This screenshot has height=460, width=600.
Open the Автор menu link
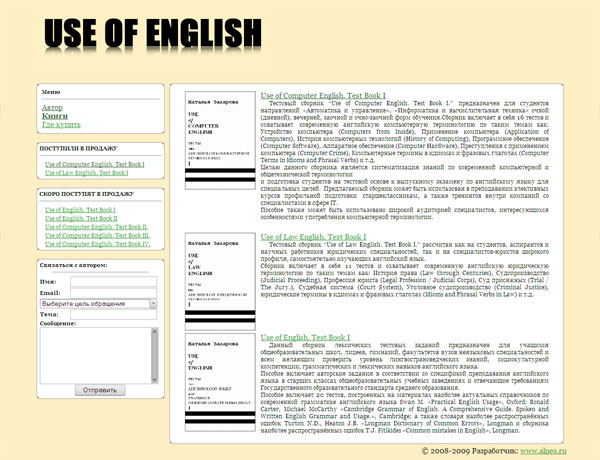53,106
